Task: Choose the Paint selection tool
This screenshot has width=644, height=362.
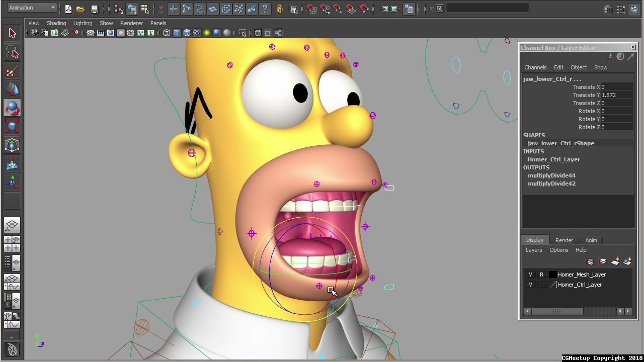Action: point(12,71)
